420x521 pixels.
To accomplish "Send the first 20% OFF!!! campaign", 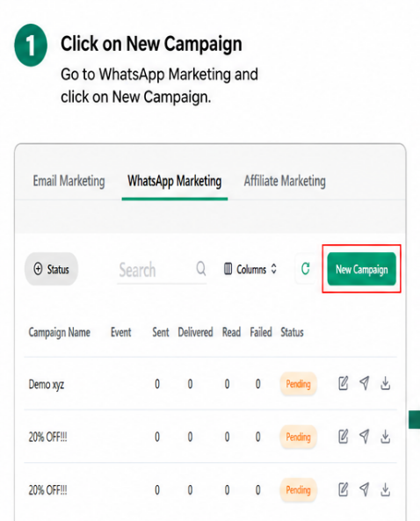I will click(x=365, y=437).
